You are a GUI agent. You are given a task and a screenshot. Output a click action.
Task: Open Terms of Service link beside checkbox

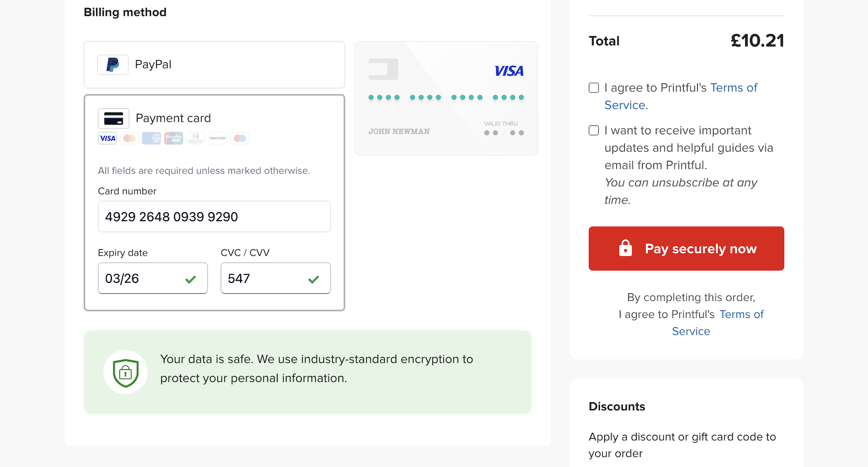coord(733,88)
